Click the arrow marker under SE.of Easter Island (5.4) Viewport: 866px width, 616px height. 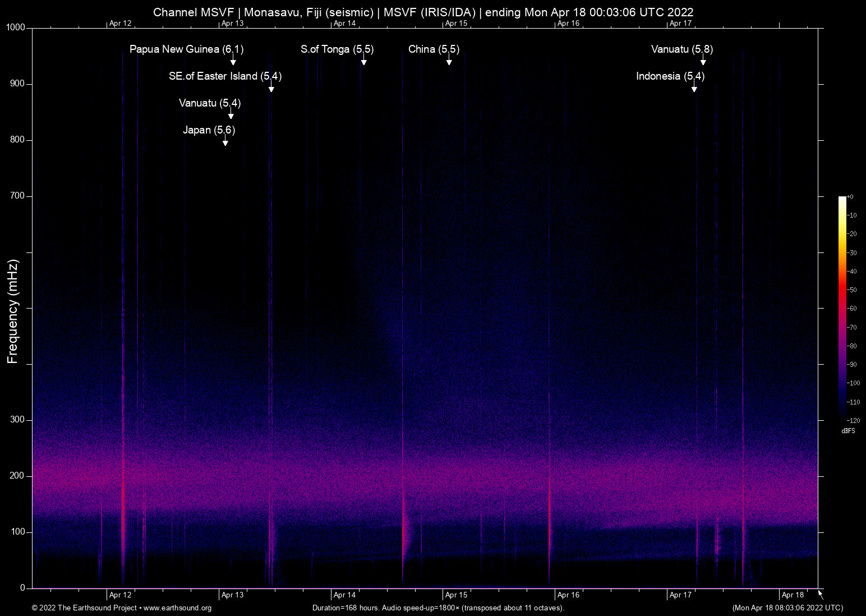[271, 88]
